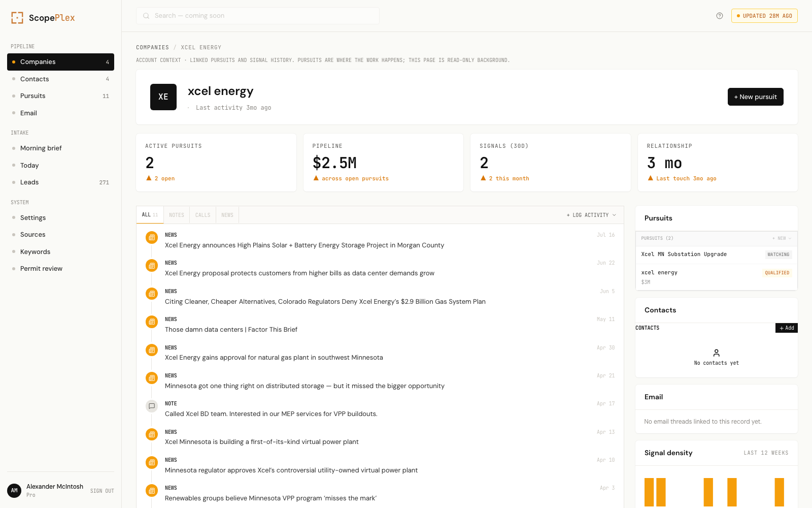The image size is (812, 508).
Task: Click the ScopePlex logo icon
Action: tap(17, 18)
